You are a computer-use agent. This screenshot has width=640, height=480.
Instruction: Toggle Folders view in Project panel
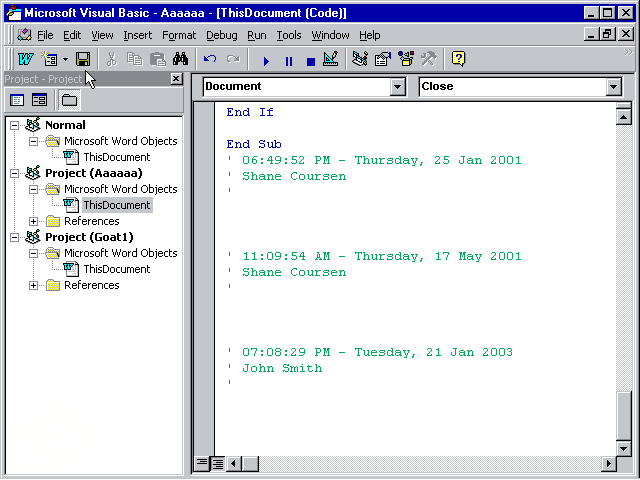pos(69,100)
